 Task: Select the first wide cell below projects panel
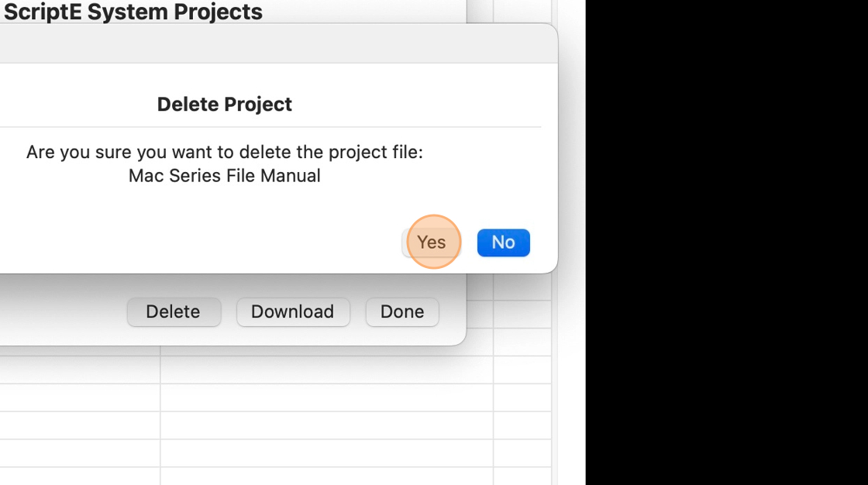[x=325, y=370]
